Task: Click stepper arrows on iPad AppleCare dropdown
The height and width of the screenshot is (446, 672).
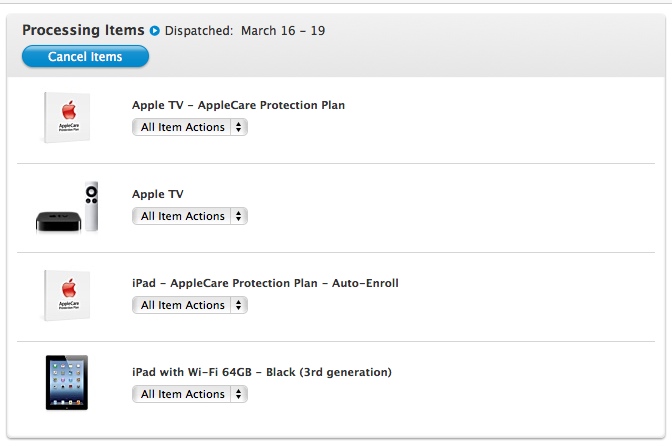Action: (x=239, y=305)
